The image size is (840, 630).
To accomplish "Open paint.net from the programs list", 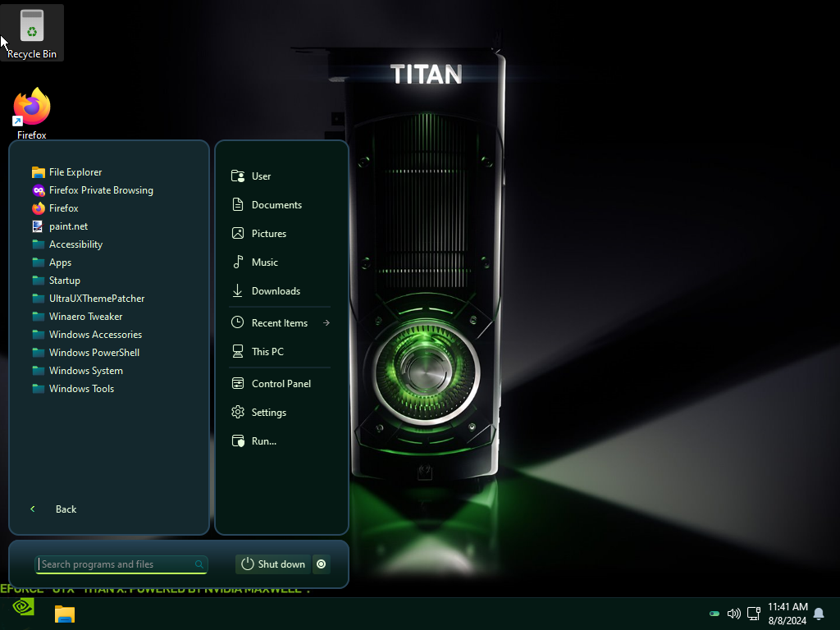I will [59, 226].
